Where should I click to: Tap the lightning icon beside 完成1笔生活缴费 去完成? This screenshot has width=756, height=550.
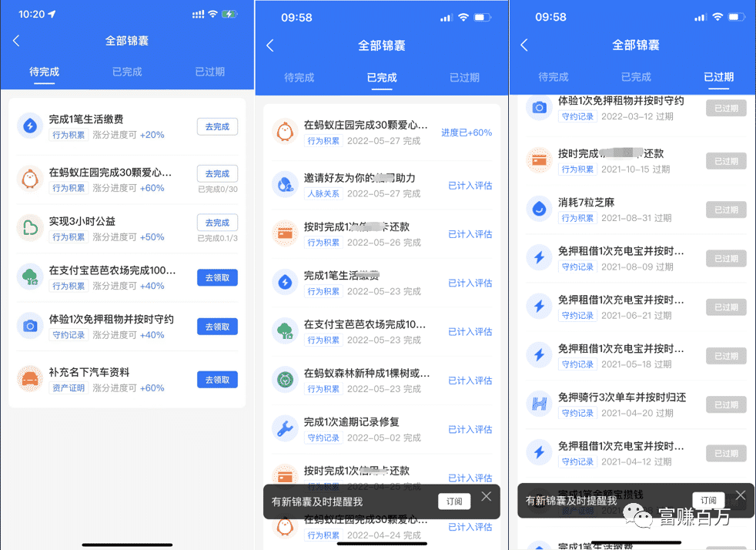click(30, 126)
